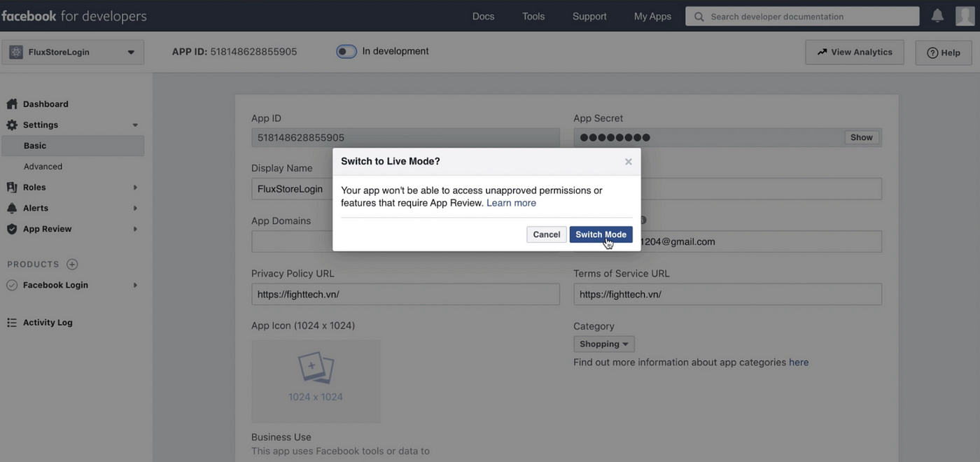The height and width of the screenshot is (462, 980).
Task: Click the Activity Log list icon
Action: pyautogui.click(x=11, y=323)
